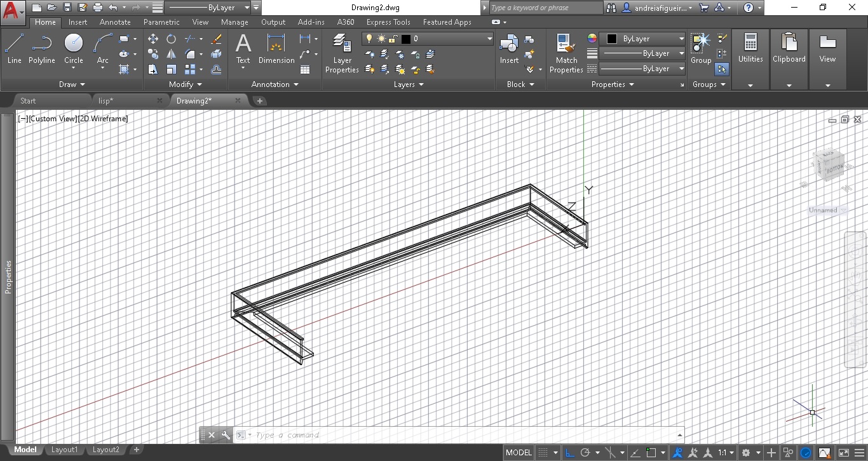The height and width of the screenshot is (461, 868).
Task: Toggle Clean Screen in status bar
Action: (x=843, y=453)
